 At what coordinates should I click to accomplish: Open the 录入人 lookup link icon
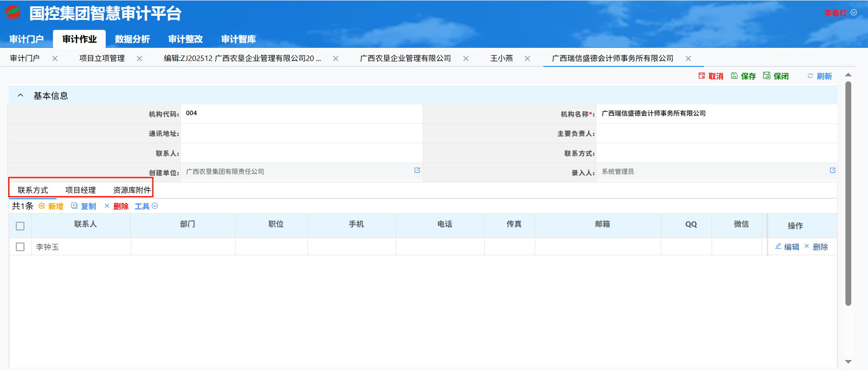pos(832,170)
